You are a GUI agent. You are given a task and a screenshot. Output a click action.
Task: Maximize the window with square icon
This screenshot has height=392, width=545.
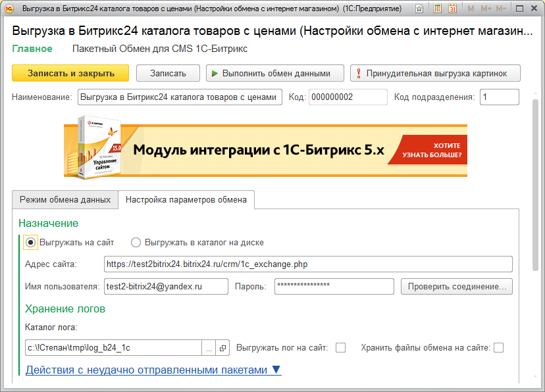(x=519, y=9)
